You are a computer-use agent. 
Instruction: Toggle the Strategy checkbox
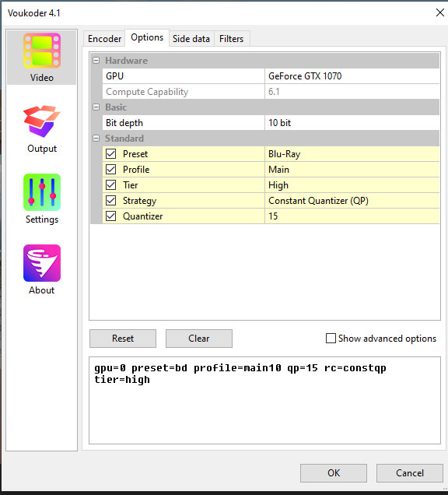tap(110, 201)
